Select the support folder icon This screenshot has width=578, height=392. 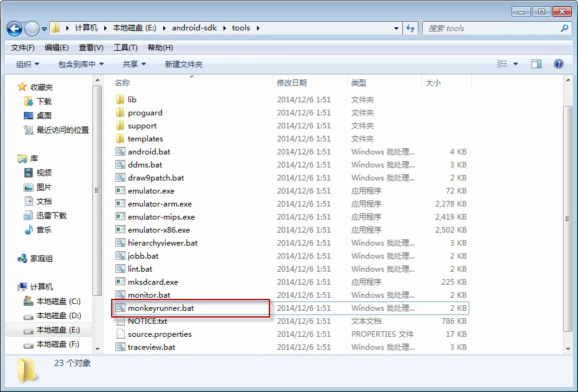[120, 126]
